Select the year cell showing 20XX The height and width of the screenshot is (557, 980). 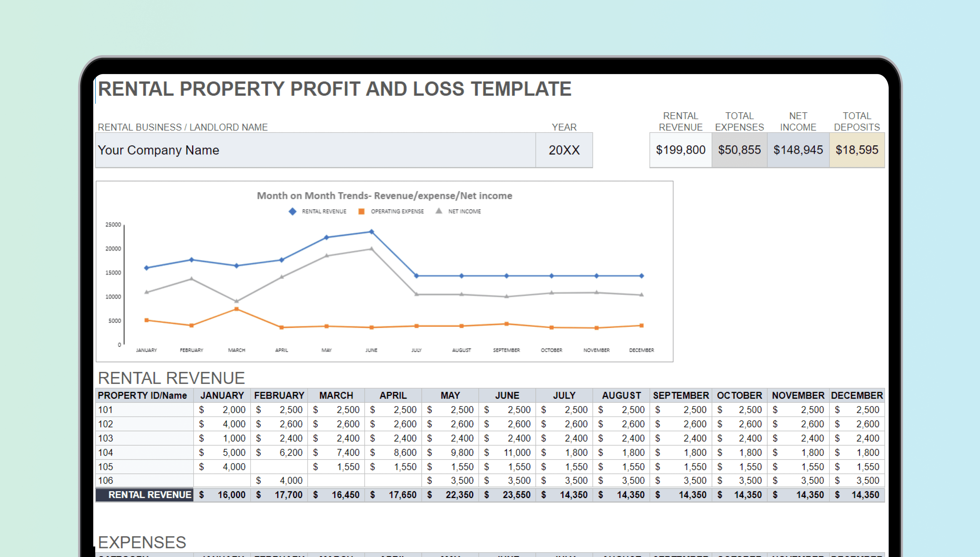(564, 150)
